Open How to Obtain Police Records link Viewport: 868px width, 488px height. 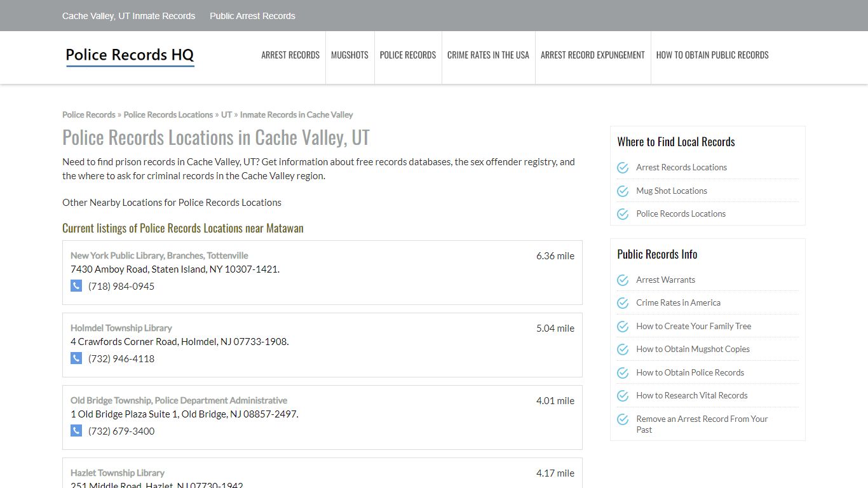point(690,373)
